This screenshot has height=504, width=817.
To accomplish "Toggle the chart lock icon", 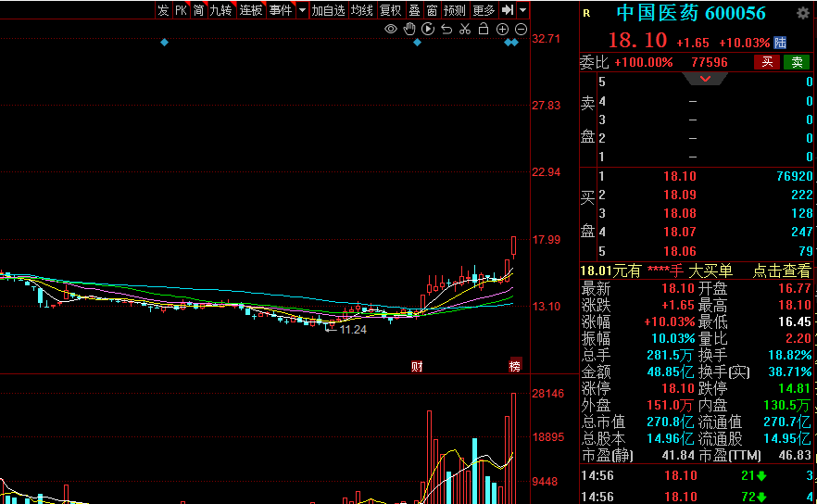I will 484,30.
